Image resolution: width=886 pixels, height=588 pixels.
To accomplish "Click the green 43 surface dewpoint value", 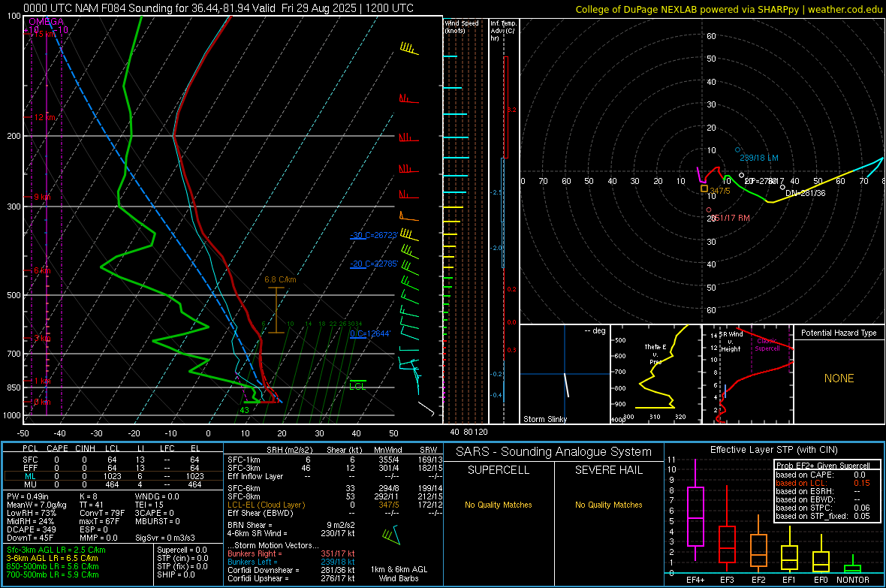I will tap(244, 411).
